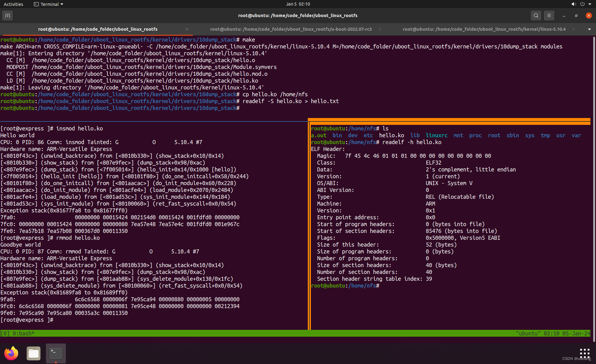Screen dimensions: 596x364
Task: Click the 'var' directory in ls output
Action: [x=576, y=135]
